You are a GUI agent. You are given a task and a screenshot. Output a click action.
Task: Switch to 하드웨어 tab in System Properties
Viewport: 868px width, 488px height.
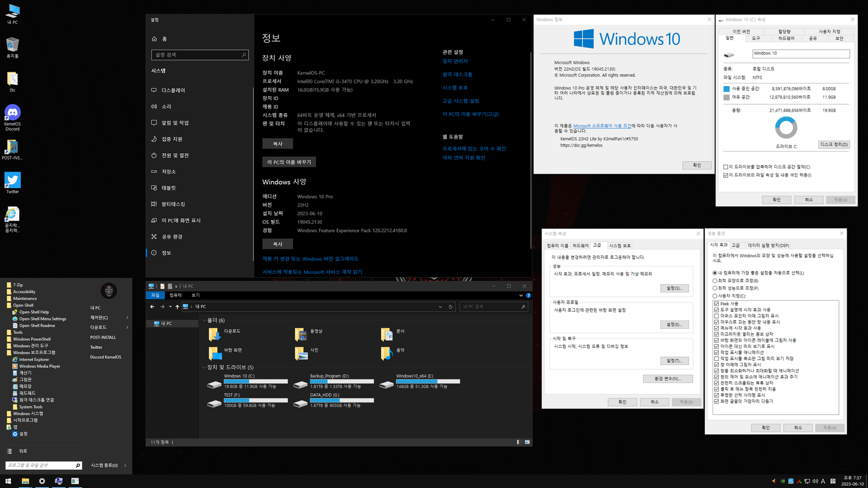point(581,246)
